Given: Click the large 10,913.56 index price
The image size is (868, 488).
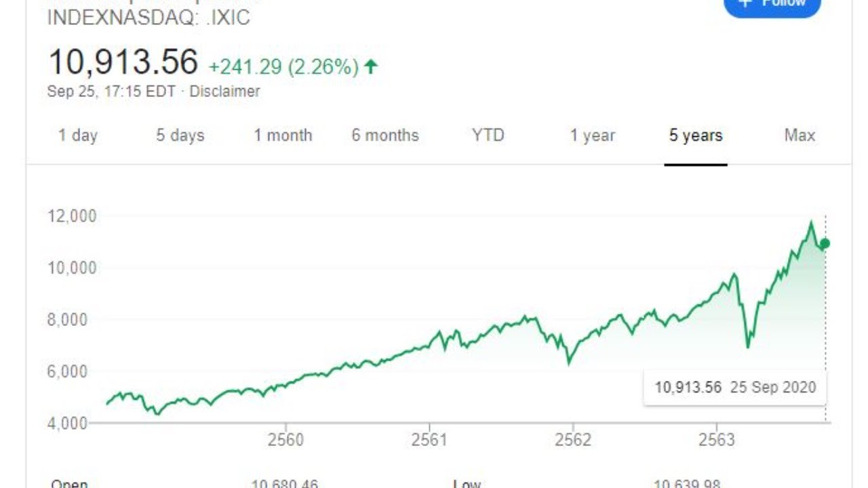Looking at the screenshot, I should 123,62.
